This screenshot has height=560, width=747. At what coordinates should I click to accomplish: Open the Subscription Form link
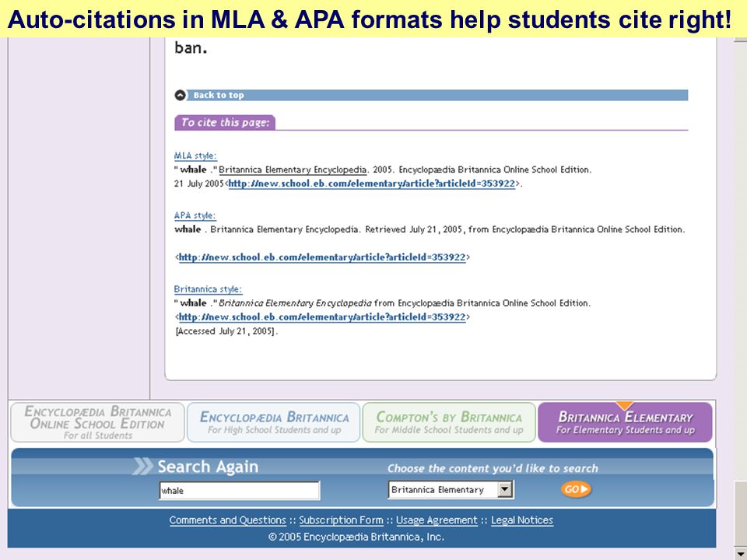(341, 520)
